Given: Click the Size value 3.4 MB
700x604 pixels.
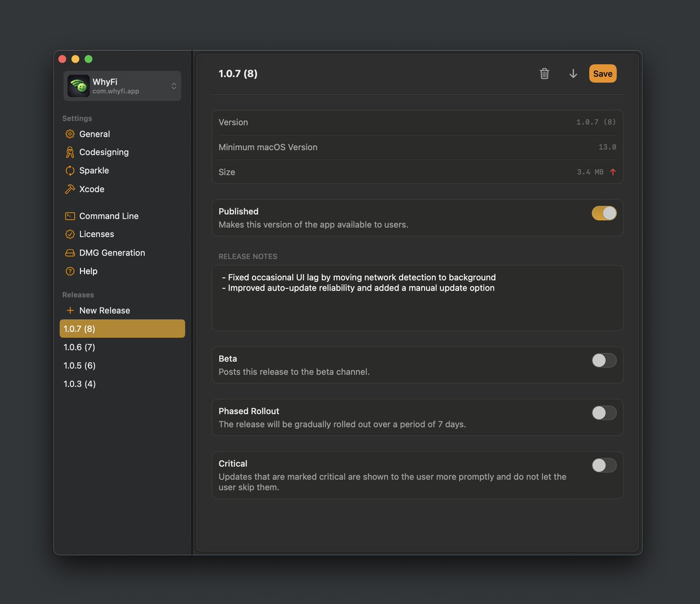Looking at the screenshot, I should 590,172.
